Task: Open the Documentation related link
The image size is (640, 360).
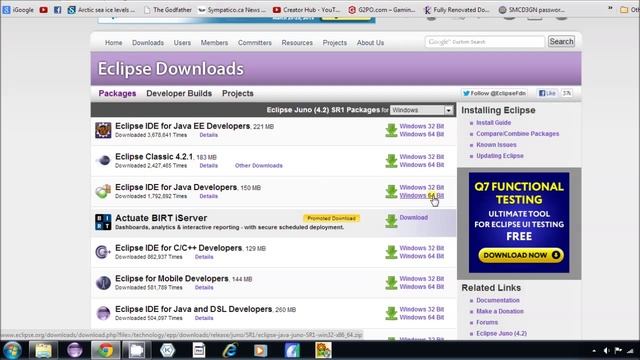Action: tap(498, 300)
